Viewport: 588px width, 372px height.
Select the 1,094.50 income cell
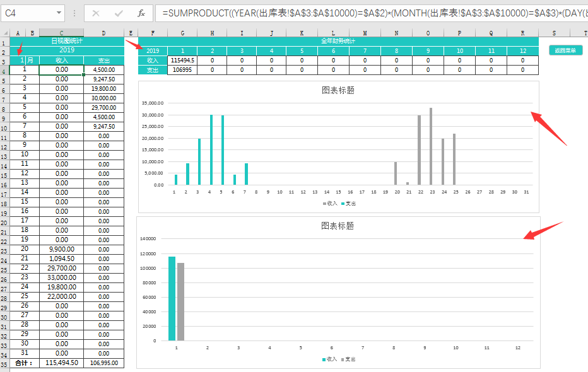coord(61,259)
